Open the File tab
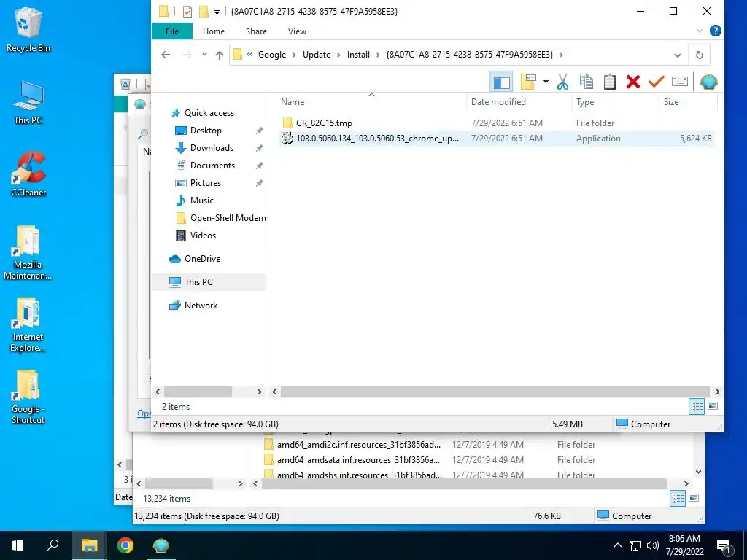 172,31
